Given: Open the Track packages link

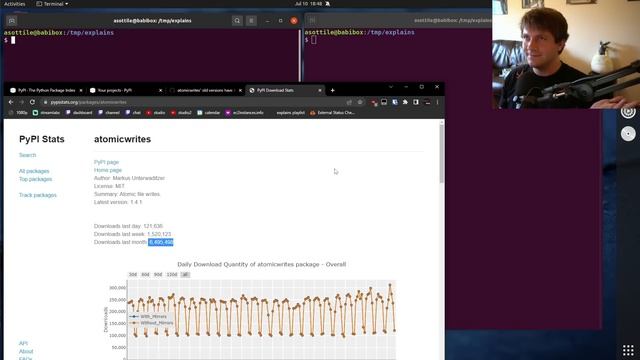Looking at the screenshot, I should [38, 195].
